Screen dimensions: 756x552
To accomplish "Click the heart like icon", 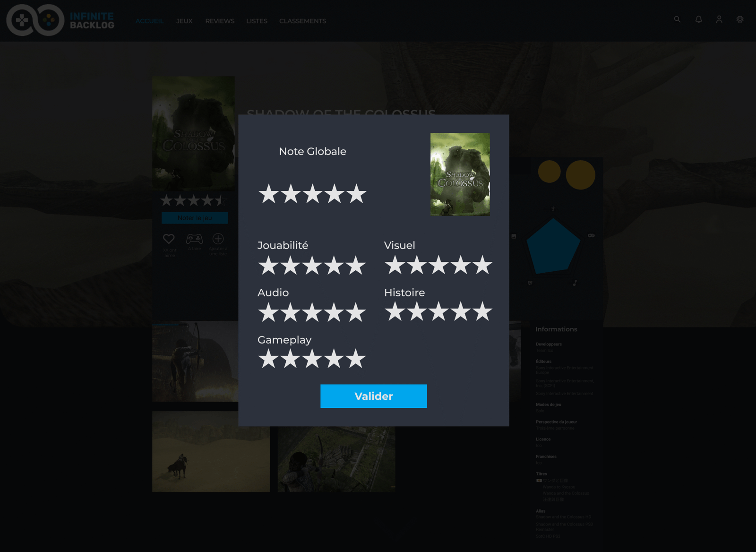I will click(x=169, y=239).
